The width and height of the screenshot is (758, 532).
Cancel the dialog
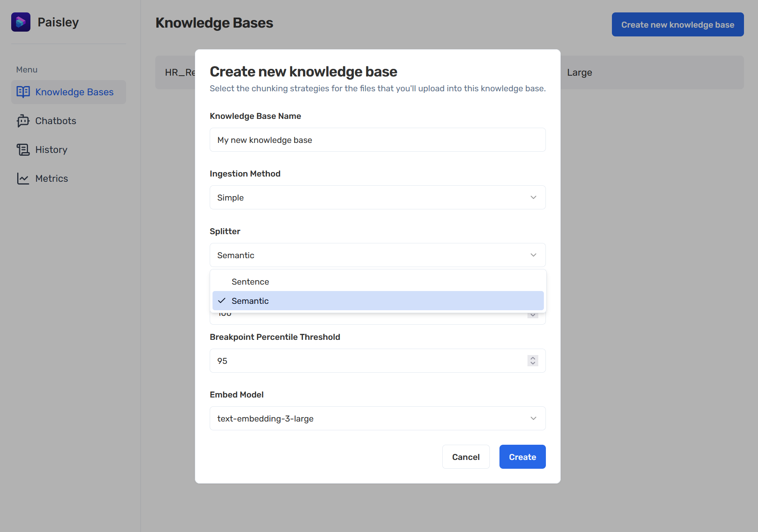click(466, 457)
